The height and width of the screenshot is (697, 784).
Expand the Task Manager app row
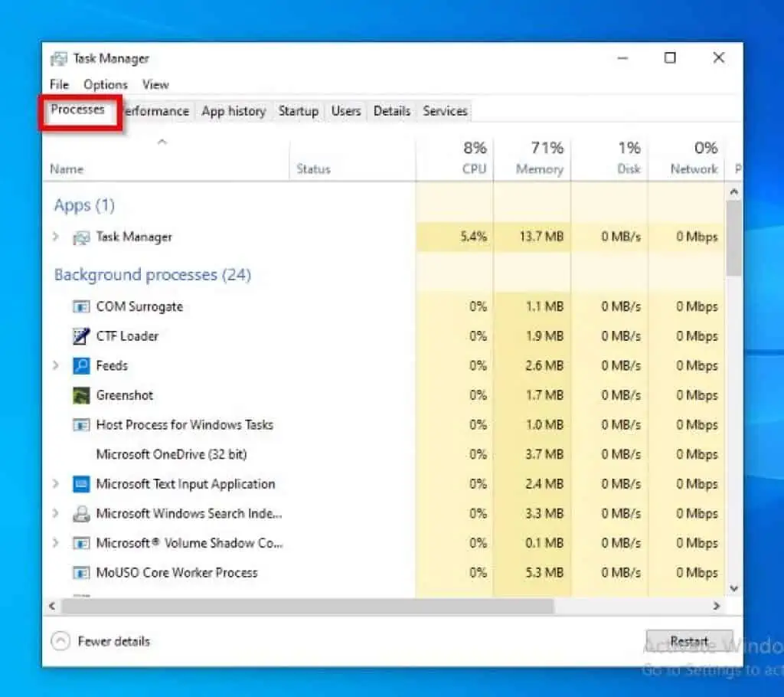click(55, 237)
